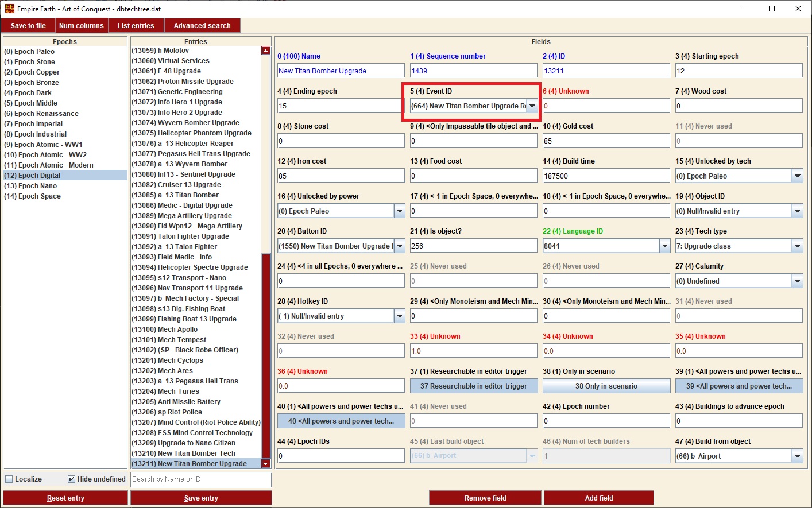Viewport: 812px width, 508px height.
Task: Select entry (13201) Mech Cyclops
Action: tap(196, 360)
